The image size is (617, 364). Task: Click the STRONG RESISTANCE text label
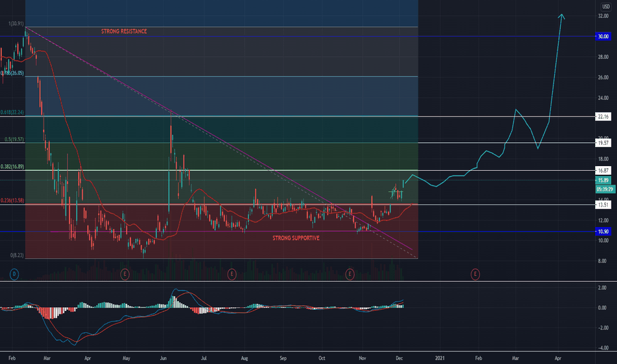click(124, 31)
